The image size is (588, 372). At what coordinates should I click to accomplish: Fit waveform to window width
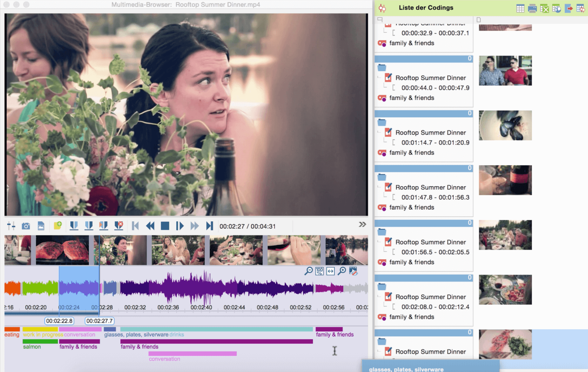coord(330,271)
